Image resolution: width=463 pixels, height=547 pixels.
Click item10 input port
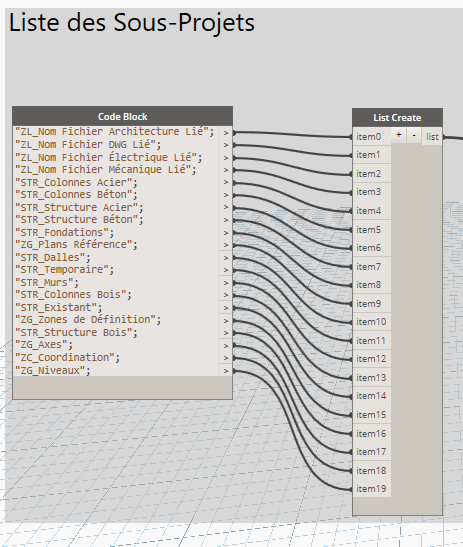tap(372, 322)
